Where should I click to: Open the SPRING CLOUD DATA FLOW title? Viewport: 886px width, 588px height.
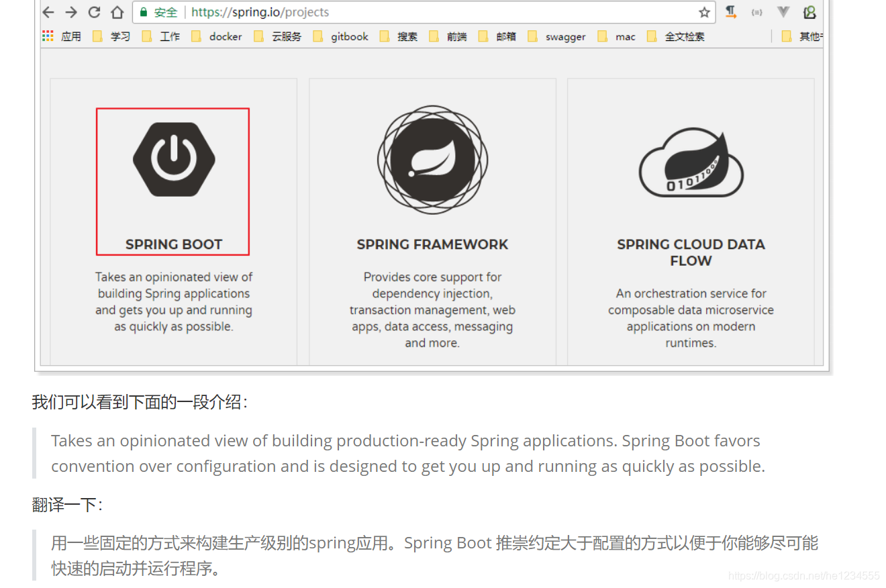691,252
